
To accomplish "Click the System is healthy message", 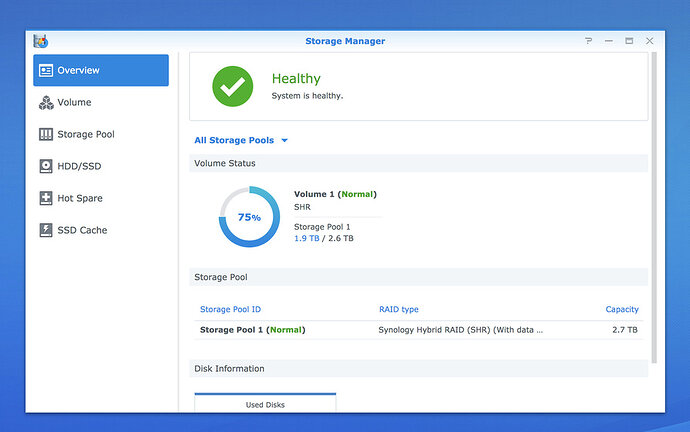I will click(x=307, y=96).
